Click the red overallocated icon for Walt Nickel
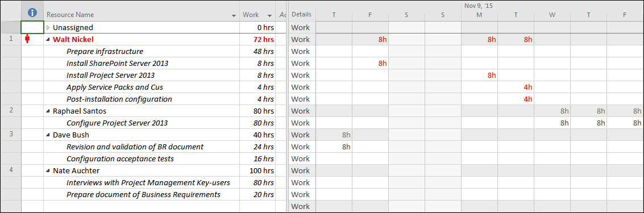The image size is (644, 213). [28, 39]
